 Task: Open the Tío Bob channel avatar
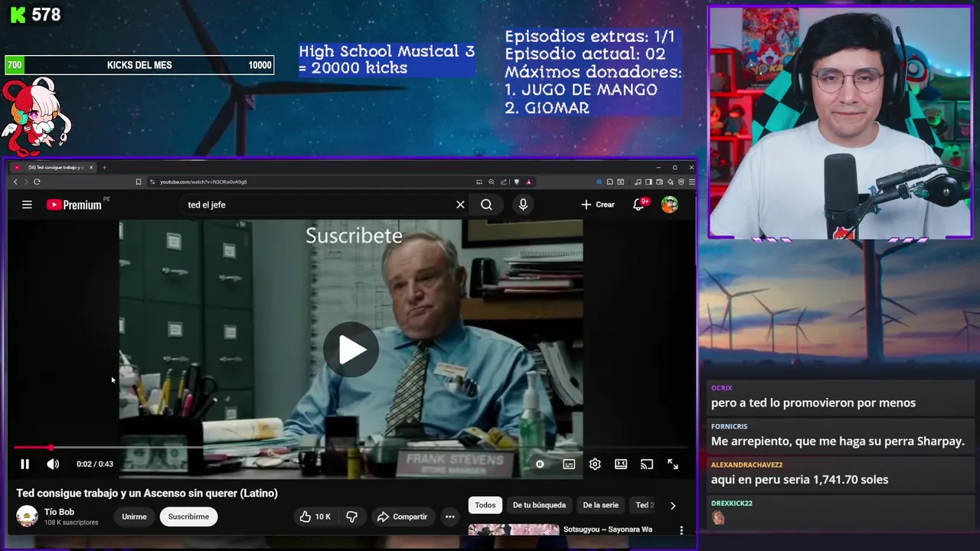pos(27,517)
